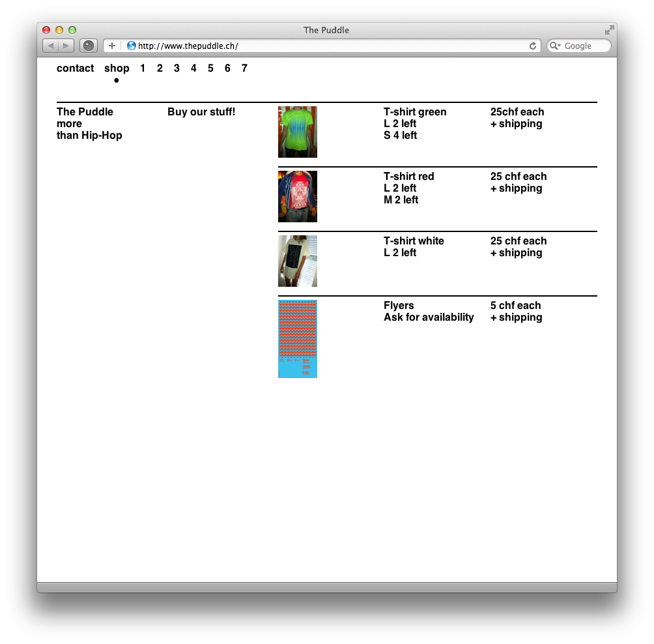
Task: Reload the page with the refresh icon
Action: tap(533, 46)
